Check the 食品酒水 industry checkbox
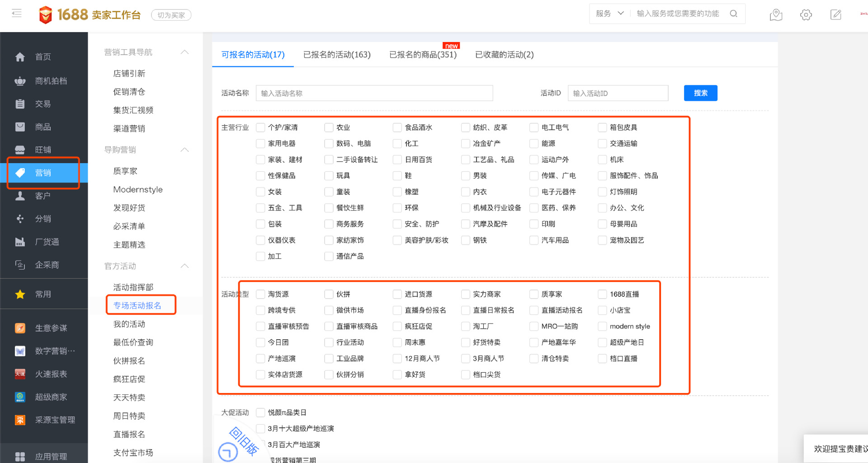 [x=397, y=127]
